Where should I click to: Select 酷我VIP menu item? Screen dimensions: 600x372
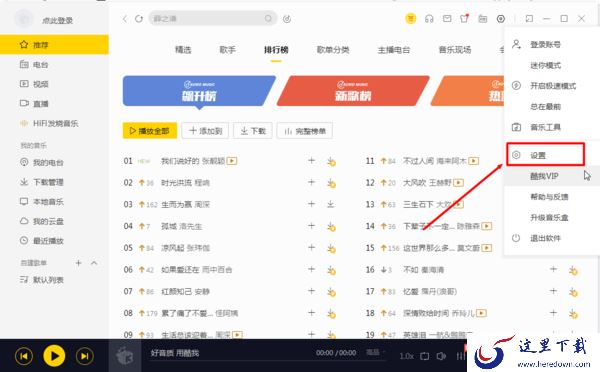coord(544,176)
